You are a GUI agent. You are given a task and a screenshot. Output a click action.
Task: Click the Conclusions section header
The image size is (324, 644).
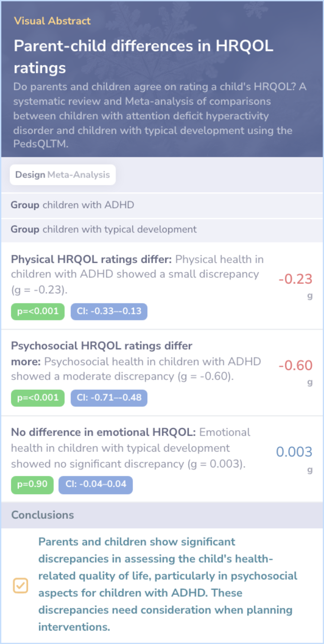pos(43,515)
